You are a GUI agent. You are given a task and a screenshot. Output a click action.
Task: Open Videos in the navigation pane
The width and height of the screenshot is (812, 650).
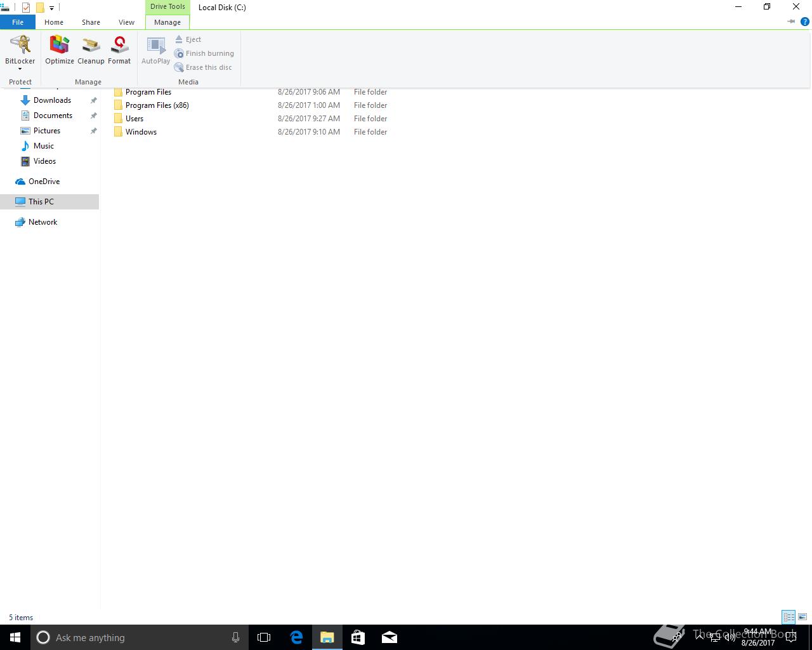pyautogui.click(x=44, y=161)
